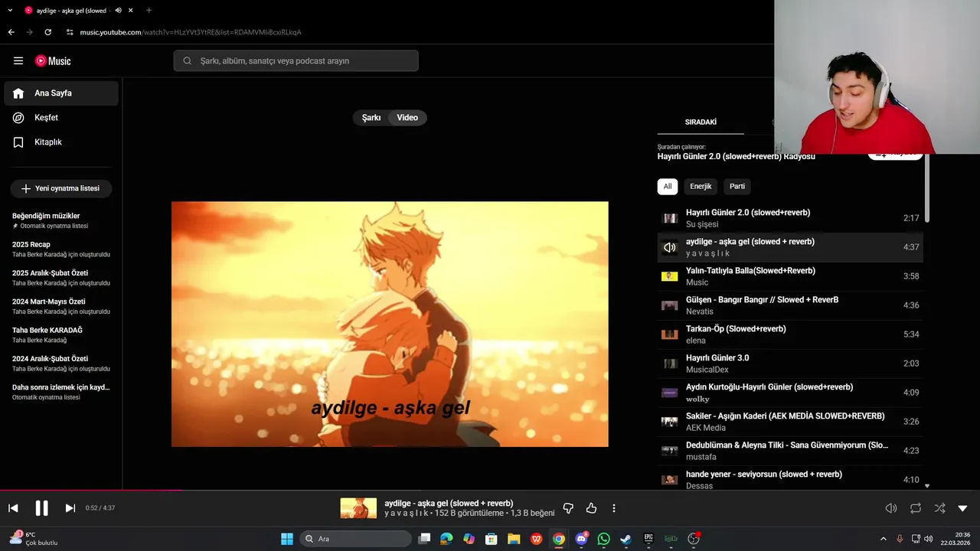
Task: Select the All filter chip
Action: [x=668, y=187]
